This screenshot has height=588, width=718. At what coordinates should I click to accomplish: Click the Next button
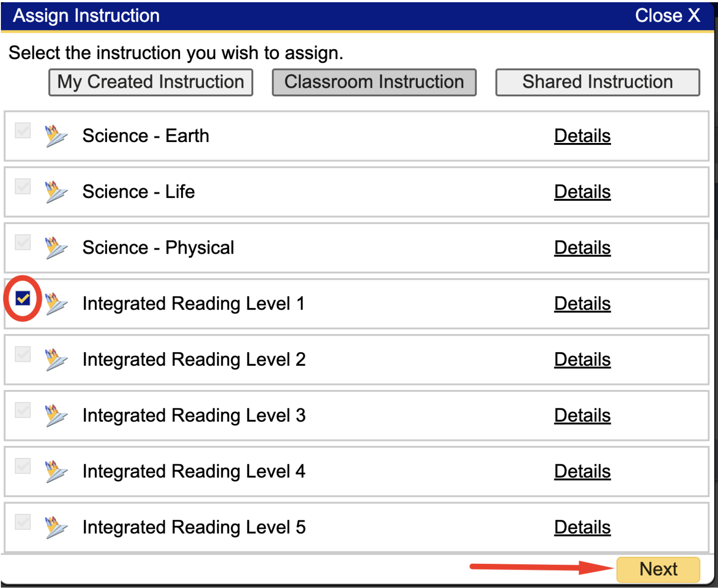click(x=657, y=568)
